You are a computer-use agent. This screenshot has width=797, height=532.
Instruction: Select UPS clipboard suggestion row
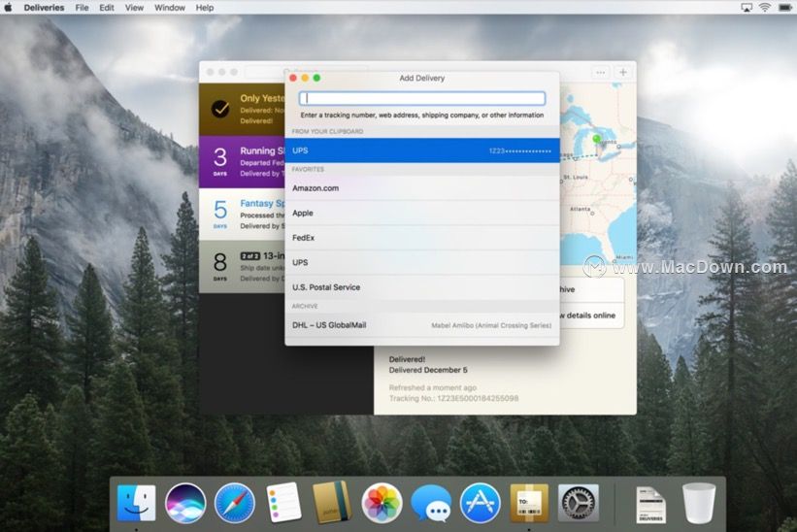pos(422,150)
